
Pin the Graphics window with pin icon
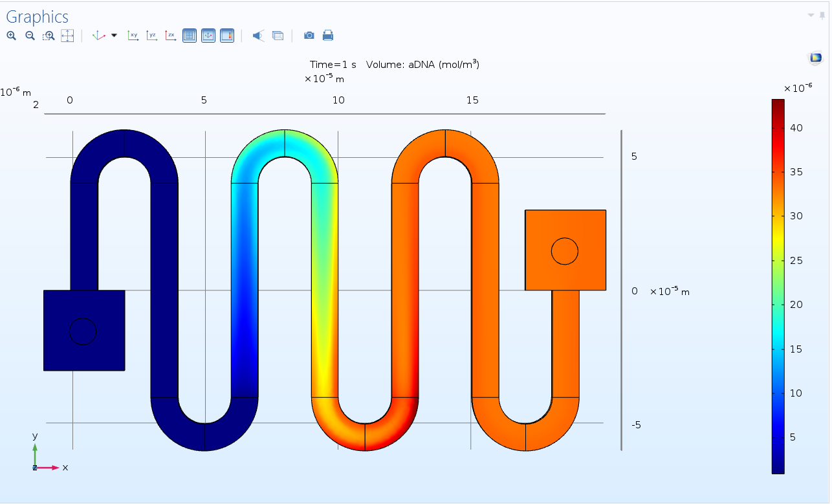coord(822,16)
